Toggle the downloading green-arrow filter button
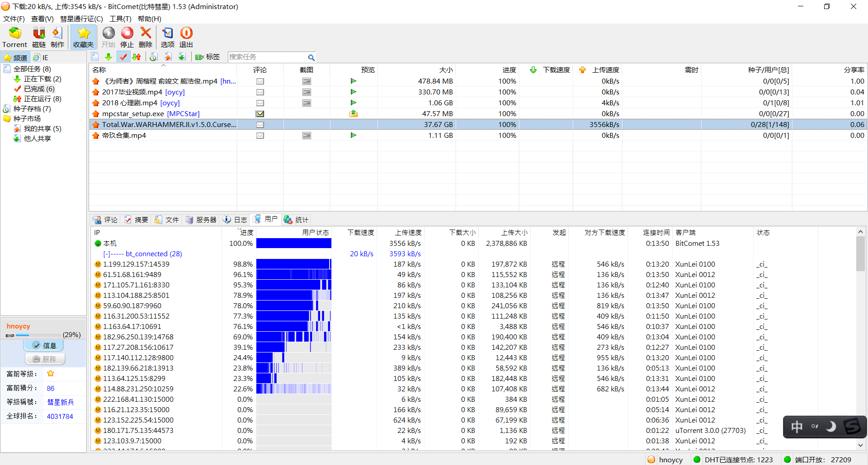Viewport: 868px width, 465px height. point(108,57)
